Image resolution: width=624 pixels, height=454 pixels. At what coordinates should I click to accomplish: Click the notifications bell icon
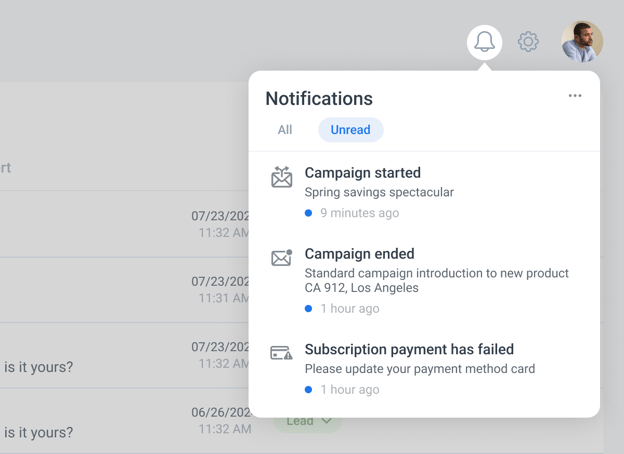coord(484,42)
